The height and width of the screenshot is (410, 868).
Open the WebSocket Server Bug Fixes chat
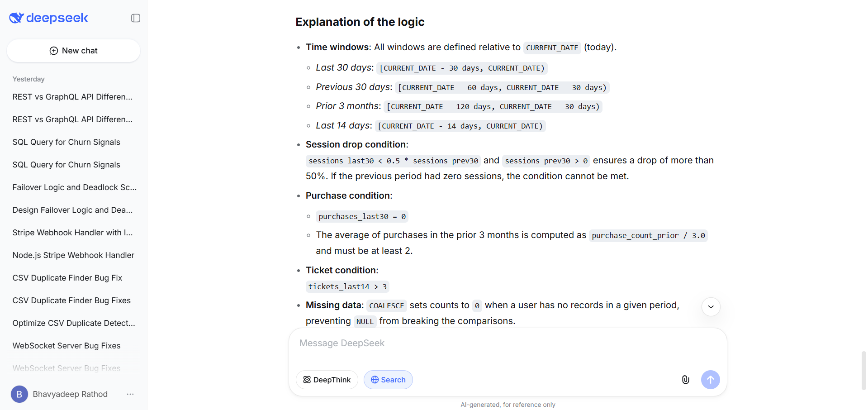click(x=66, y=345)
